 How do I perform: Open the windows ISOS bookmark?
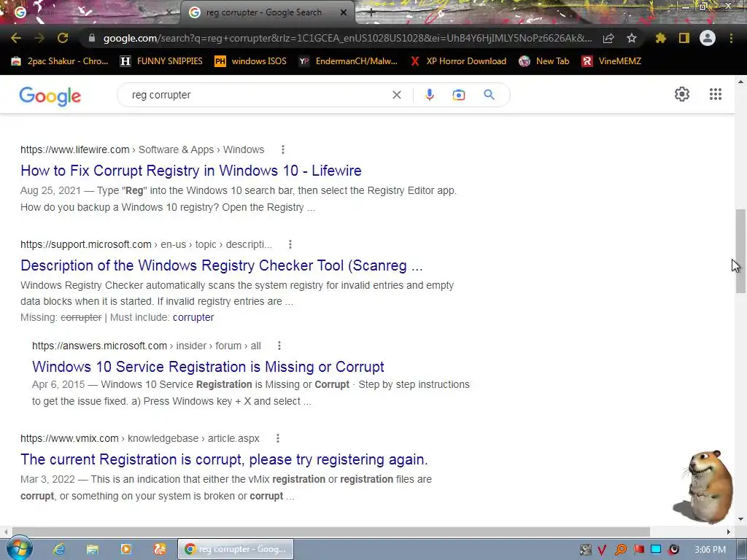coord(251,61)
